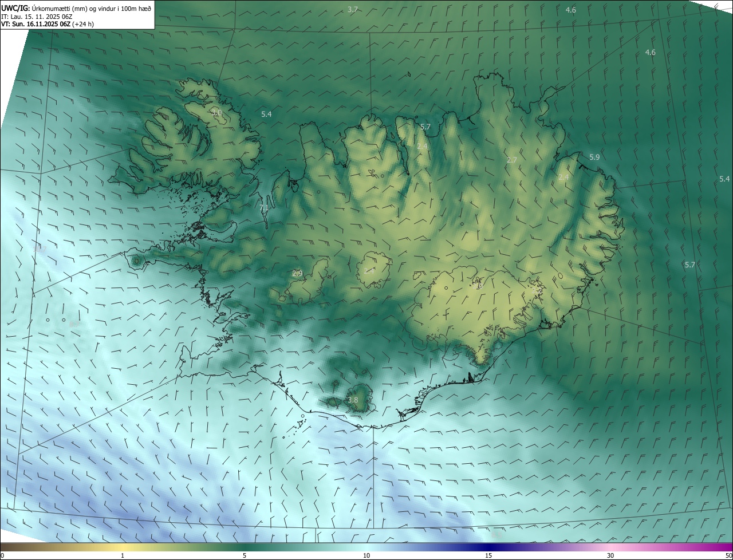The image size is (733, 560).
Task: Select the 2.9 label on Langjökull glacier
Action: (297, 274)
